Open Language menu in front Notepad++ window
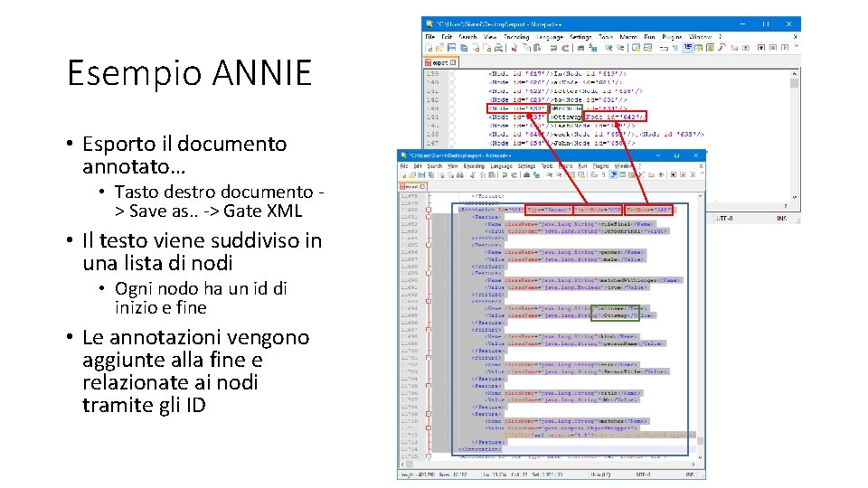 coord(501,166)
